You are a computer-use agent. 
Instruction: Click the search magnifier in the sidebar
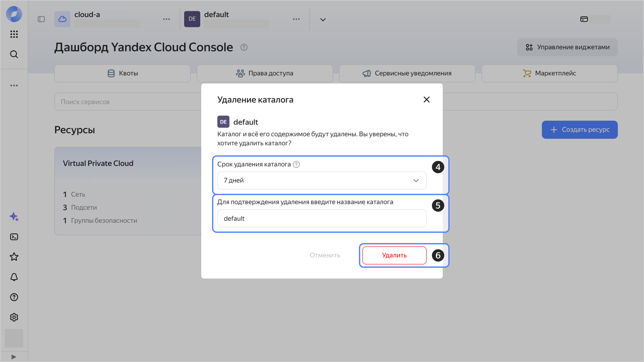click(x=14, y=54)
